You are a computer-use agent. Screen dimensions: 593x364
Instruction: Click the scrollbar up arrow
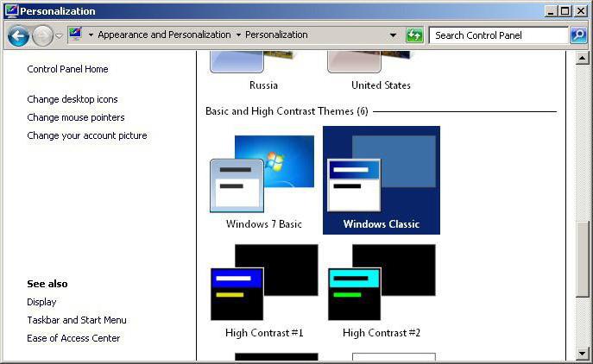pos(582,58)
